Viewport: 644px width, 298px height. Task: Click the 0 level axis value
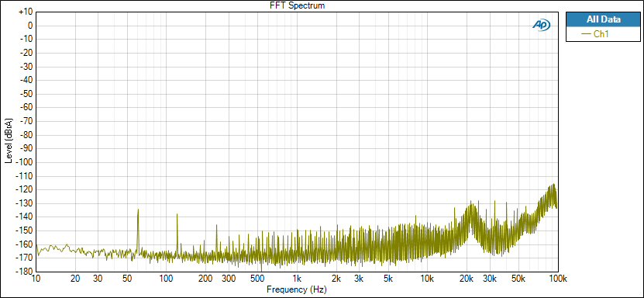(30, 26)
